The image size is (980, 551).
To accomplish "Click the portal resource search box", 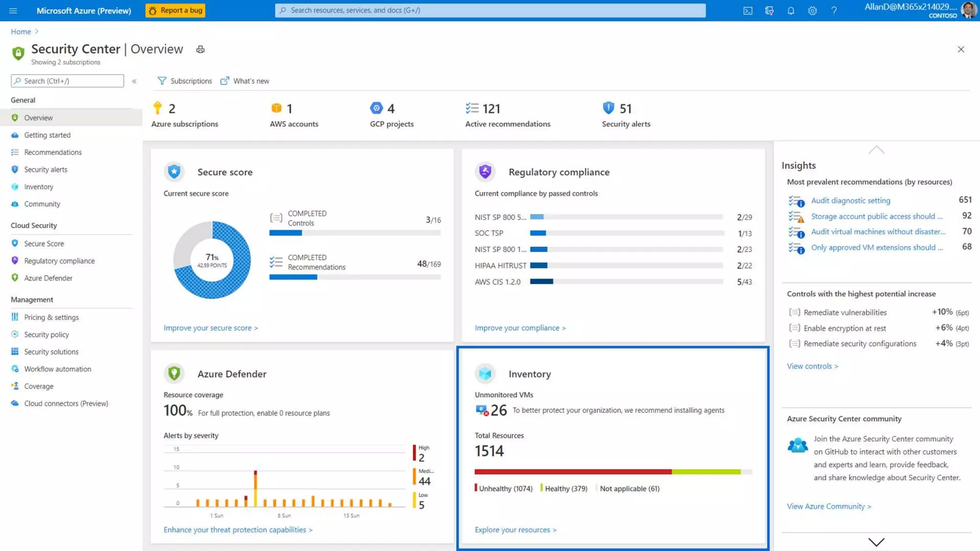I will pyautogui.click(x=490, y=11).
